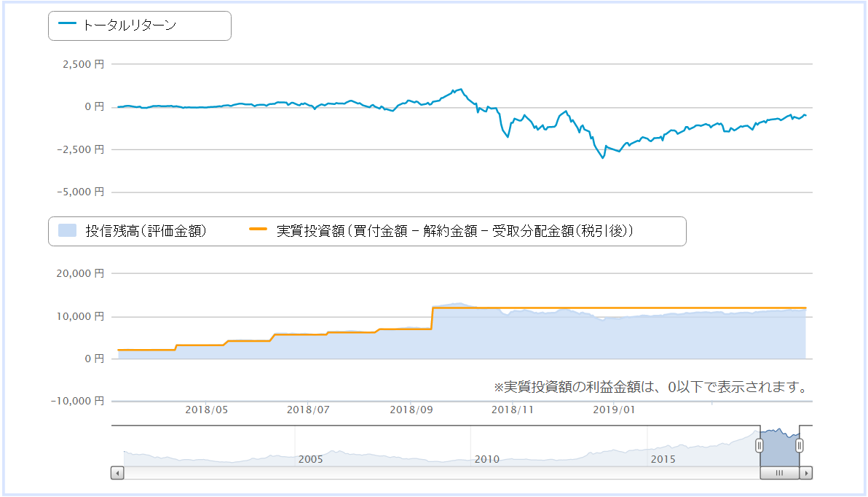Image resolution: width=868 pixels, height=497 pixels.
Task: Click the navigator area near 2015
Action: click(x=663, y=459)
